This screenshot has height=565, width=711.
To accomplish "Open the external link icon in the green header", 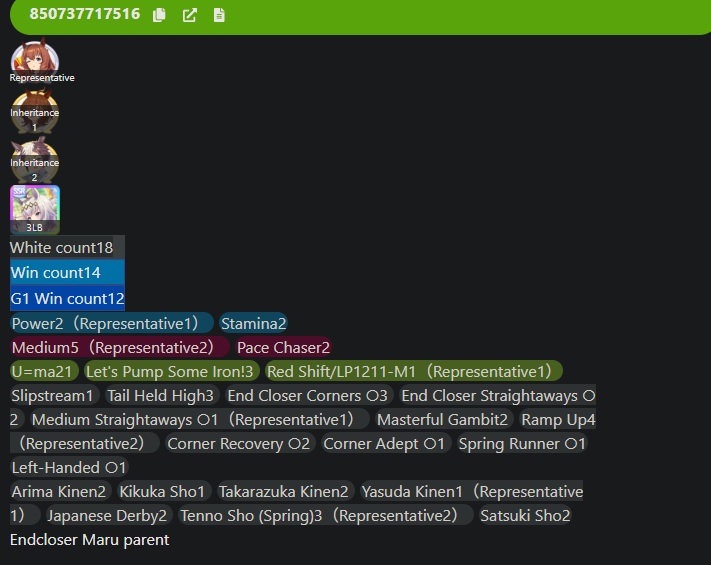I will coord(190,15).
